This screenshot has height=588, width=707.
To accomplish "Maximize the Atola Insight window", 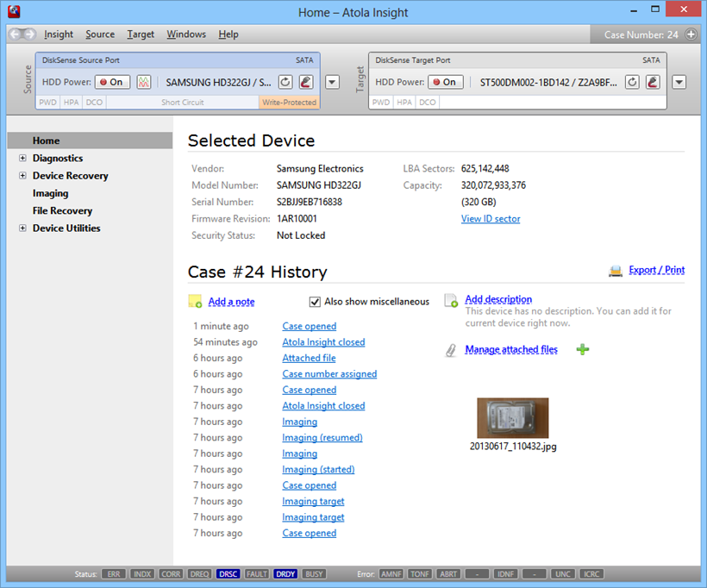I will click(x=655, y=9).
